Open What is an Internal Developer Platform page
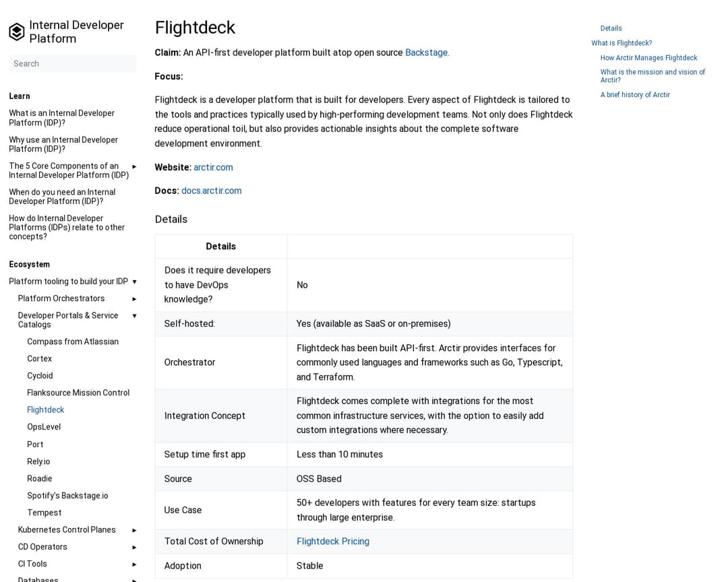 tap(61, 118)
